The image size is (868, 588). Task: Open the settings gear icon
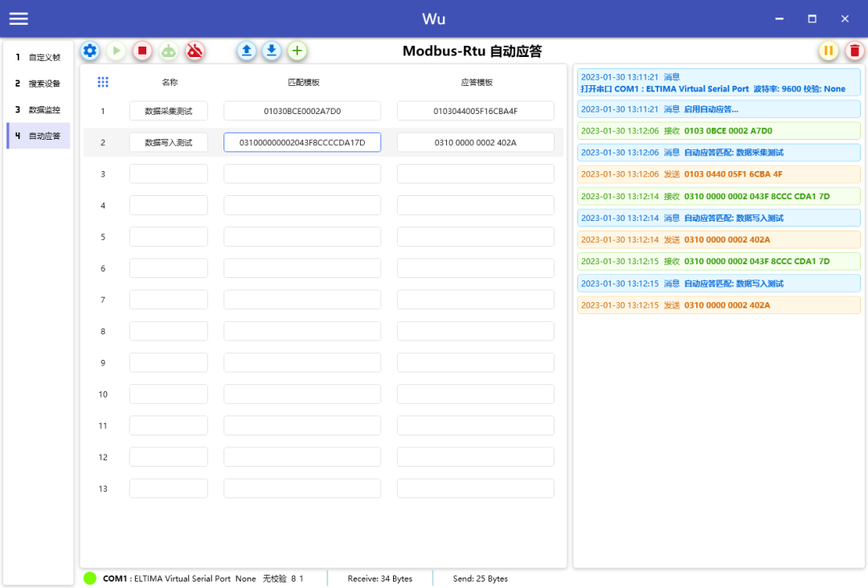coord(89,51)
